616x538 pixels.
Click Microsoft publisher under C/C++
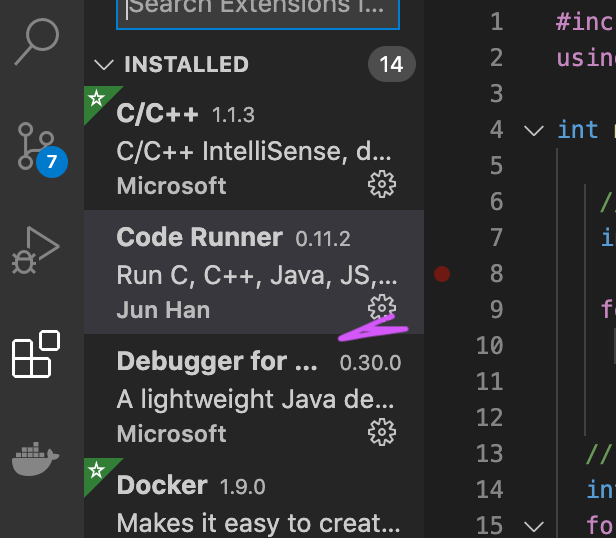pyautogui.click(x=172, y=185)
